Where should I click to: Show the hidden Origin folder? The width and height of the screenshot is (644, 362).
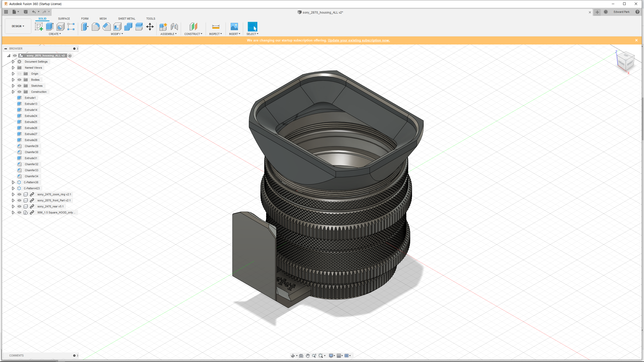19,74
